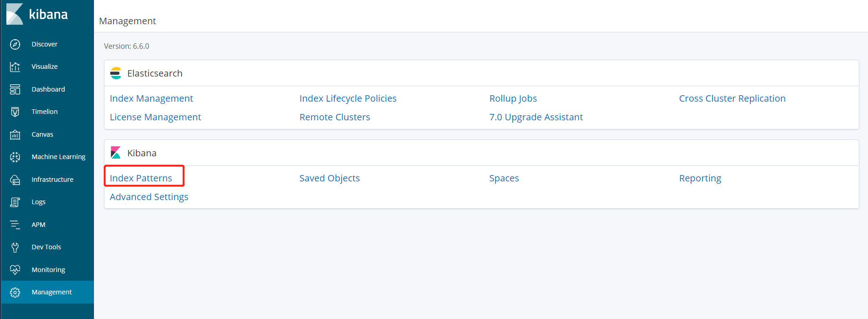Click the Kibana logo icon
Viewport: 868px width, 319px height.
tap(15, 14)
